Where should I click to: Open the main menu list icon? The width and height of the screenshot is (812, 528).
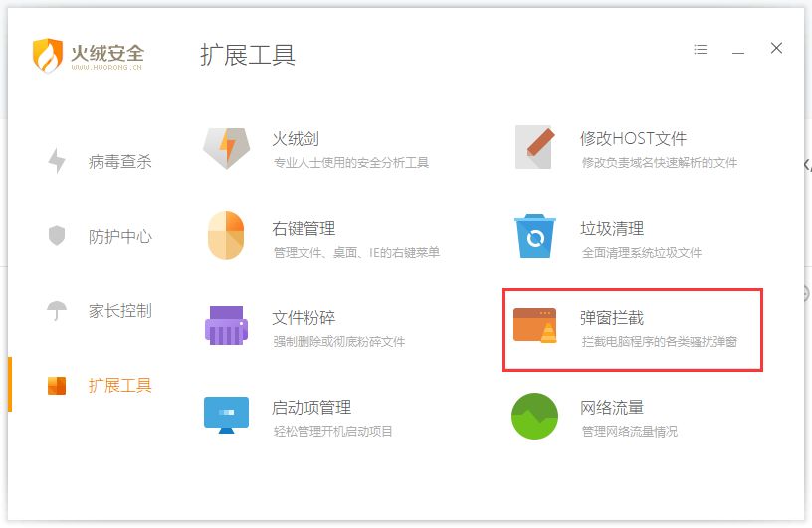701,49
